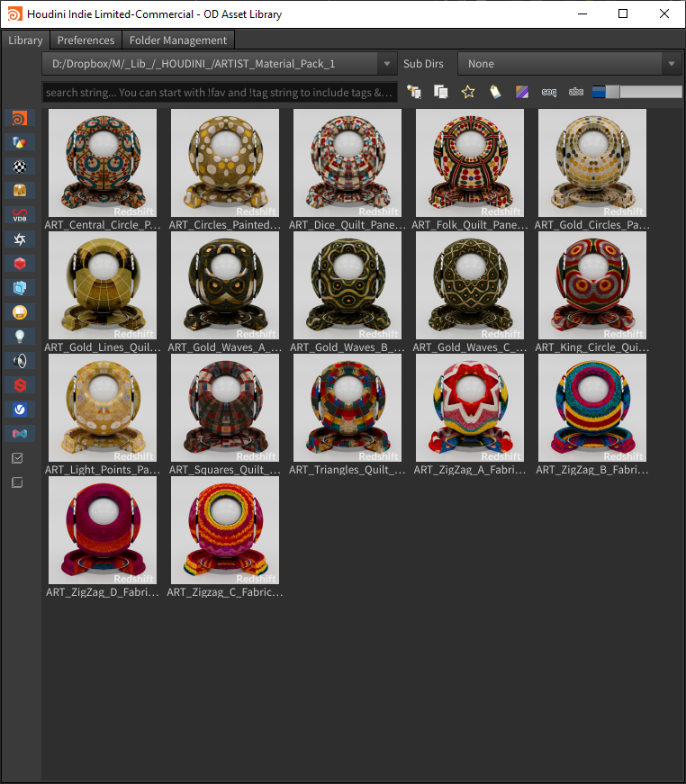Image resolution: width=686 pixels, height=784 pixels.
Task: Select the ART_Gold_Lines_Quil material thumbnail
Action: click(x=103, y=285)
